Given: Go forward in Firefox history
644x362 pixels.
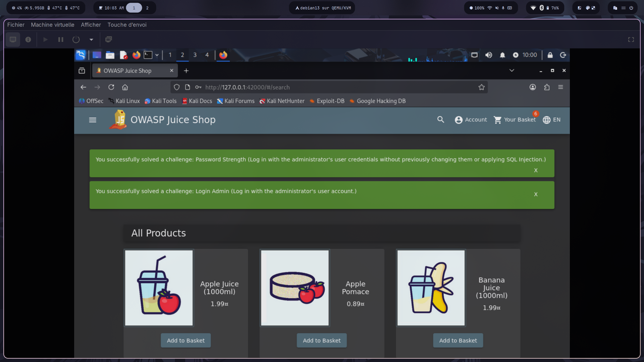Looking at the screenshot, I should point(97,87).
